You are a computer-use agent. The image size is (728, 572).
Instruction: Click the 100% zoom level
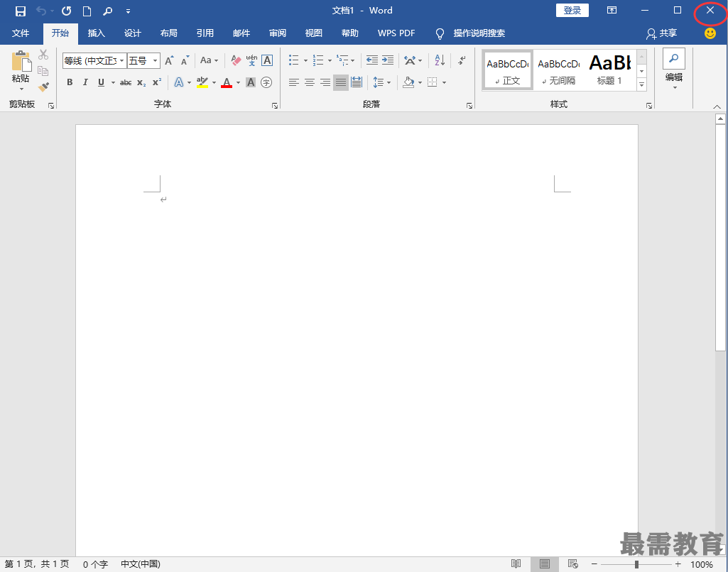point(702,565)
